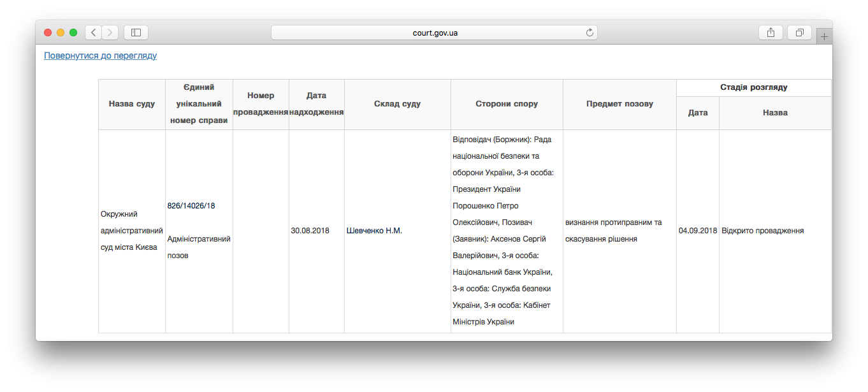Click the court.gov.ua address bar
Screen dimensions: 868x392
point(433,33)
